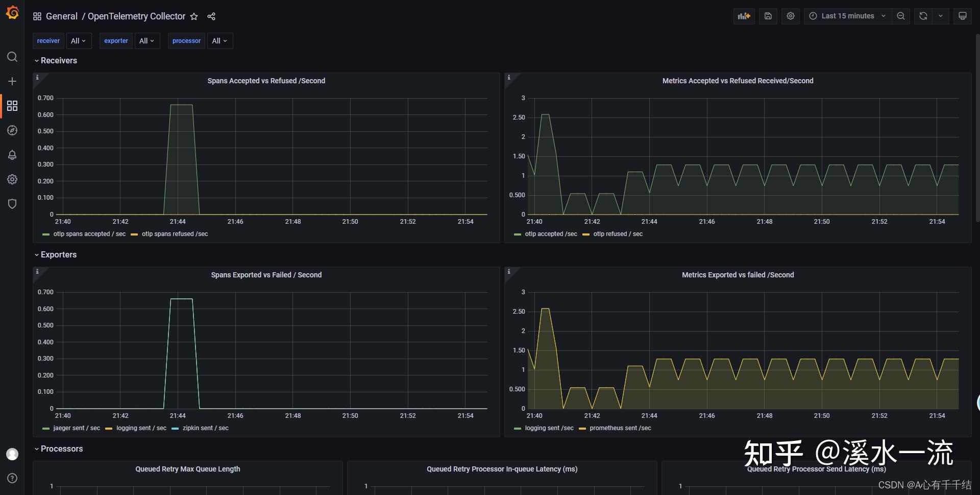
Task: Click the exporter label link
Action: pos(116,40)
